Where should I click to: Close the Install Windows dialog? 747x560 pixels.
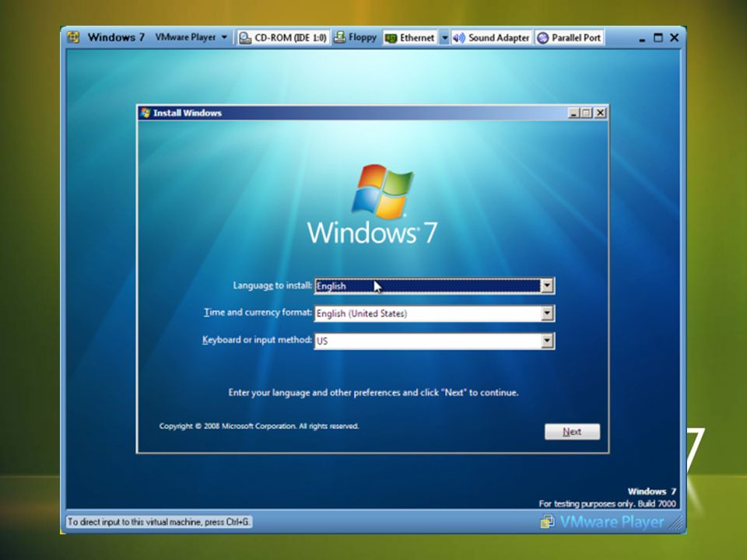tap(600, 113)
